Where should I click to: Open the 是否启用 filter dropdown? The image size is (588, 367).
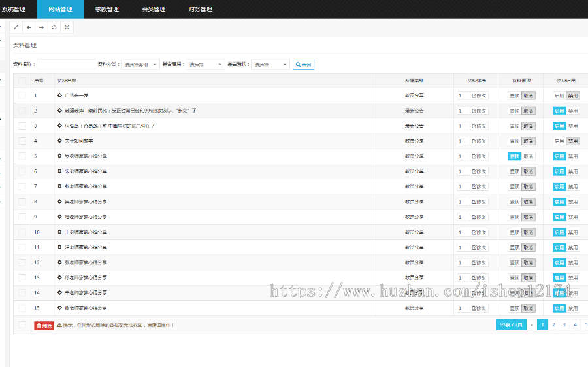click(206, 65)
